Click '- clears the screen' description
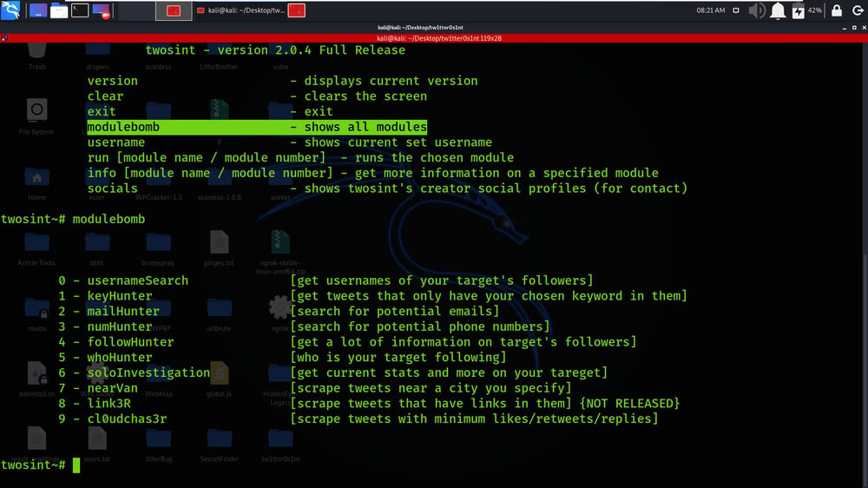The height and width of the screenshot is (488, 868). (358, 96)
